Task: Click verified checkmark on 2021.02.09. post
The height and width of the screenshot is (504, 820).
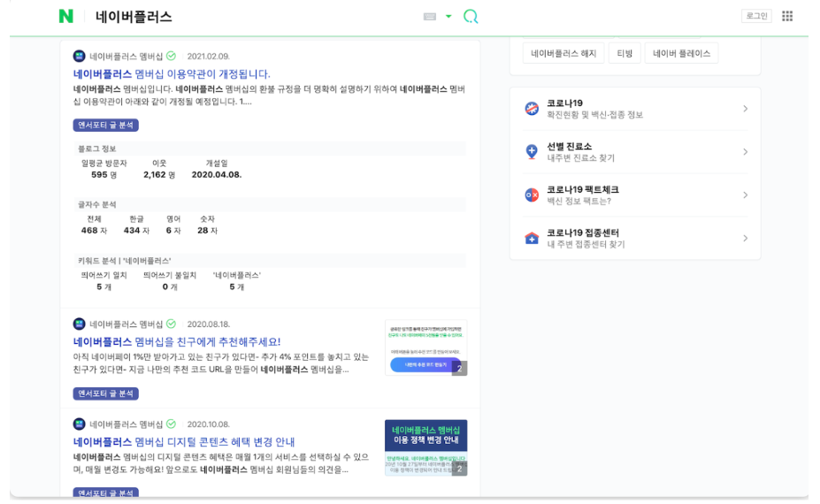Action: coord(171,56)
